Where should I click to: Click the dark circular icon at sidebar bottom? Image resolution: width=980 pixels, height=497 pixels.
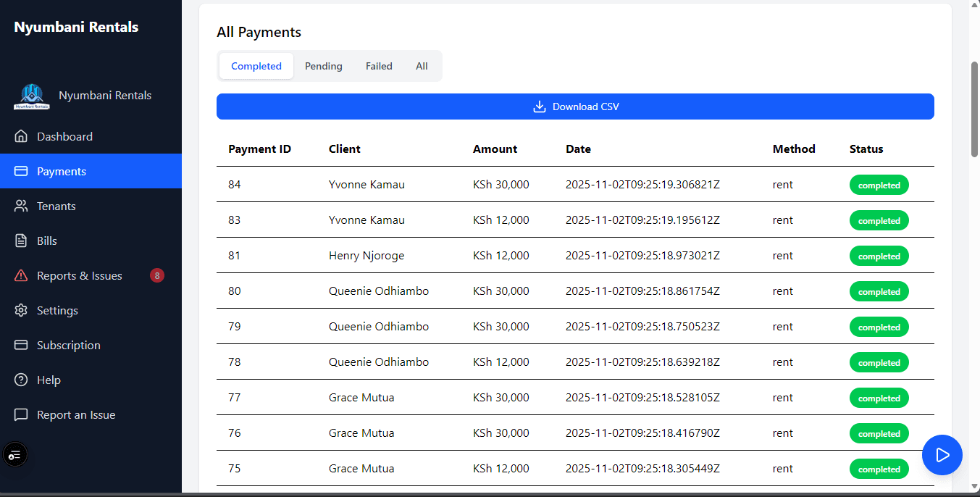[x=15, y=454]
